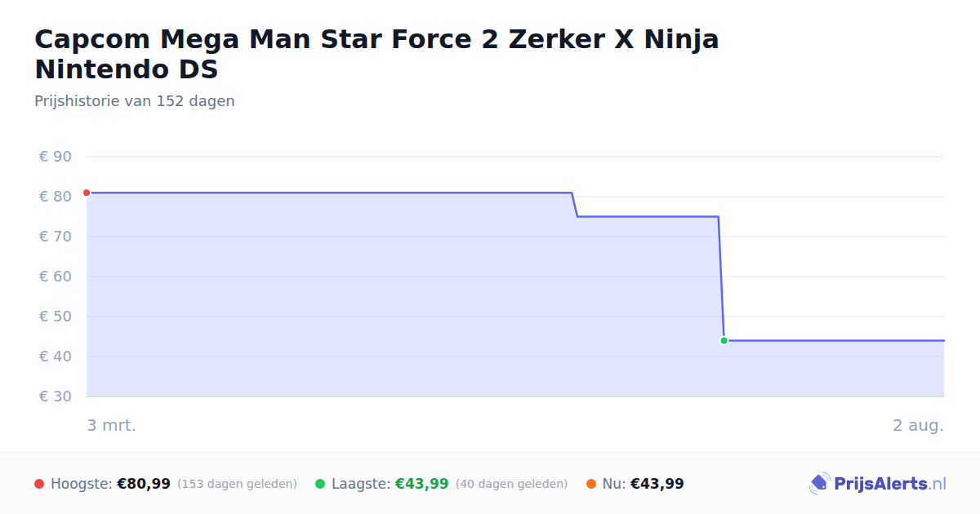Click the Nu current price €43,99

(657, 484)
